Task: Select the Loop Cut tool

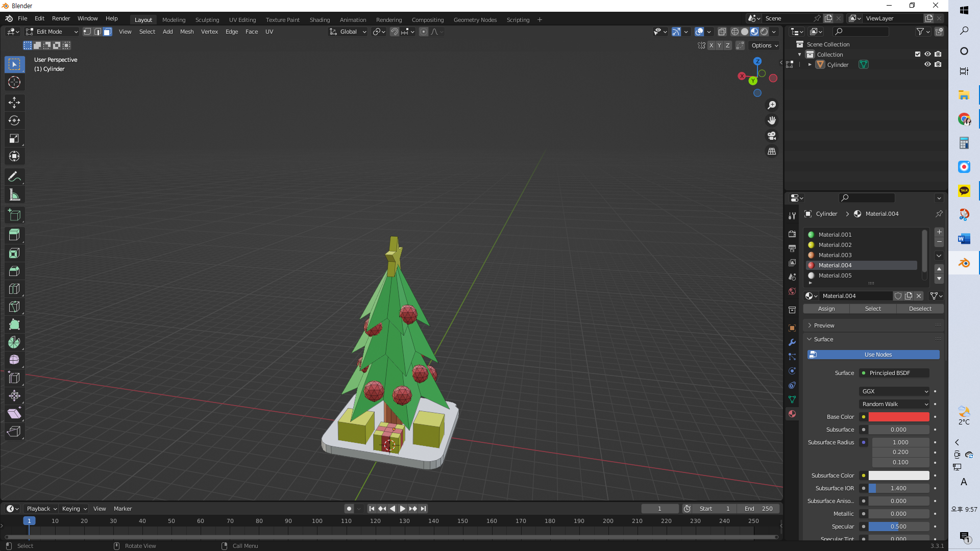Action: [x=14, y=289]
